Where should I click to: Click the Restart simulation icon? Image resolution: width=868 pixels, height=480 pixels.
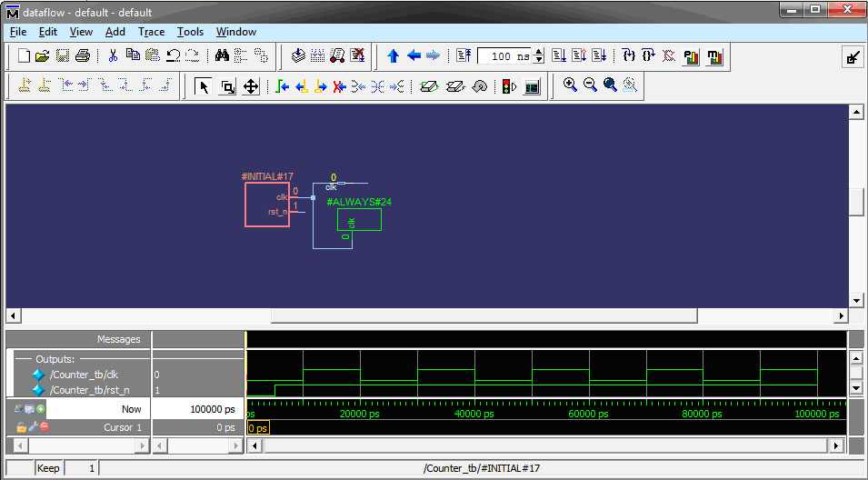coord(464,55)
